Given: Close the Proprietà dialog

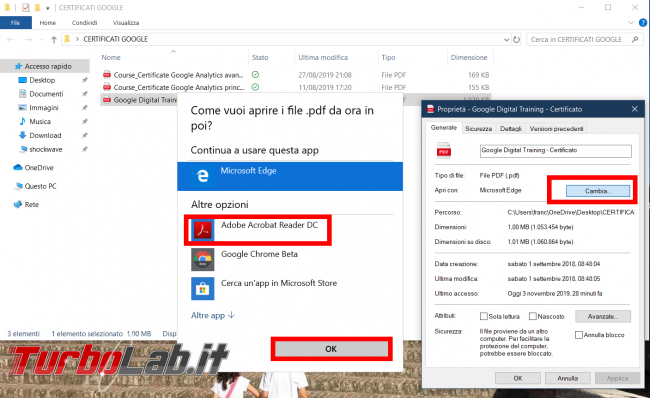Looking at the screenshot, I should coord(635,109).
